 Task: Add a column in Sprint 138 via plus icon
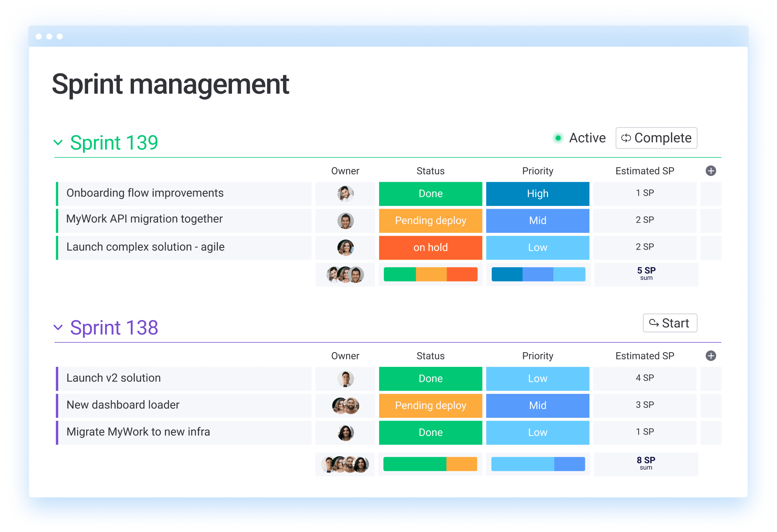(x=711, y=356)
